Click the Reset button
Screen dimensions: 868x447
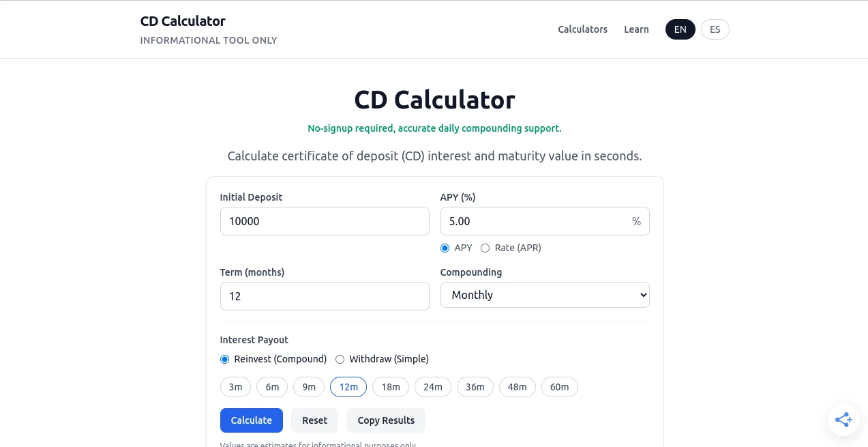315,420
